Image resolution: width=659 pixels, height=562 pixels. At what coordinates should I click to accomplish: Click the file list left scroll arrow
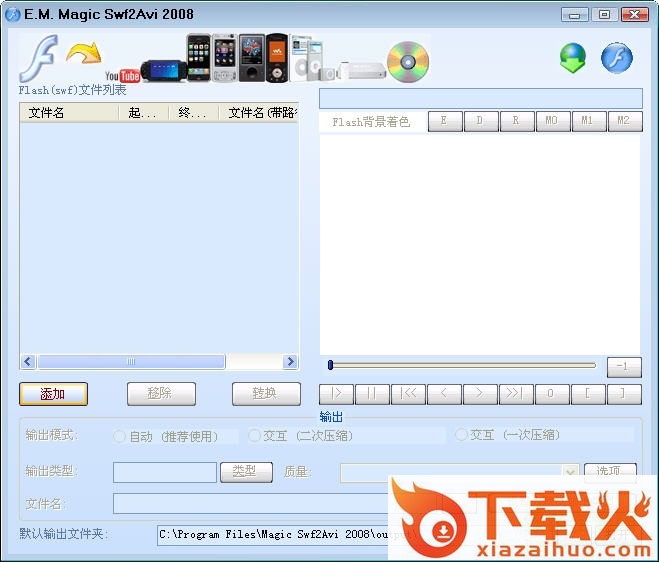coord(28,361)
